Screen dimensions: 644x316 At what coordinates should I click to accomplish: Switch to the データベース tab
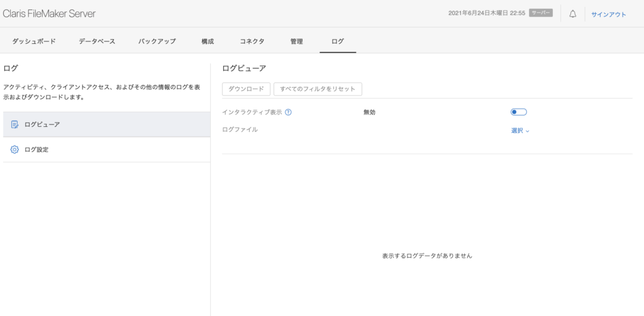(x=97, y=41)
